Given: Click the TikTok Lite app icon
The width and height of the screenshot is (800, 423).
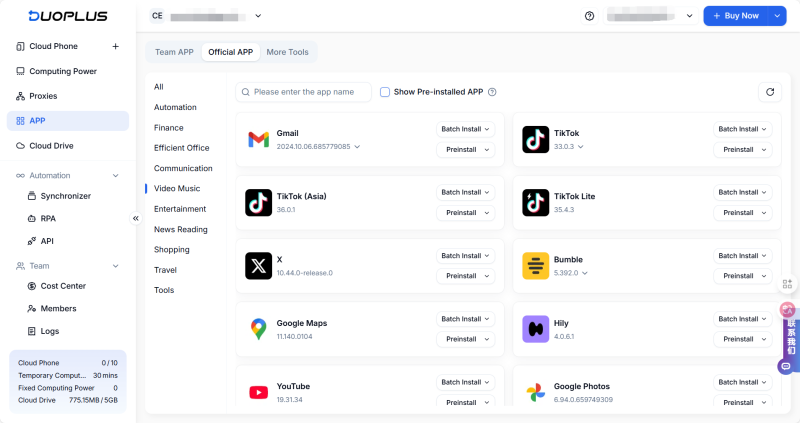Looking at the screenshot, I should 536,203.
